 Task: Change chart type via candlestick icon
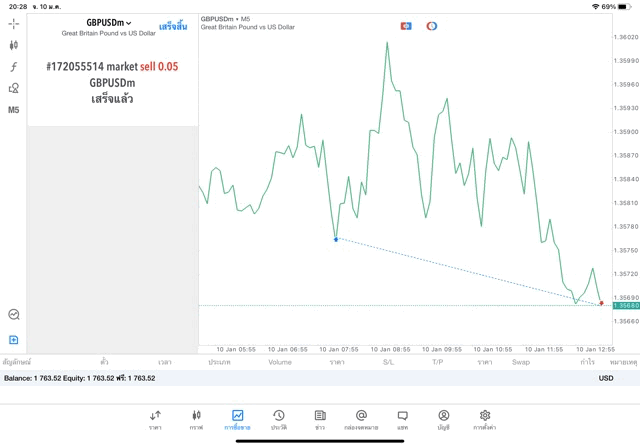click(13, 45)
